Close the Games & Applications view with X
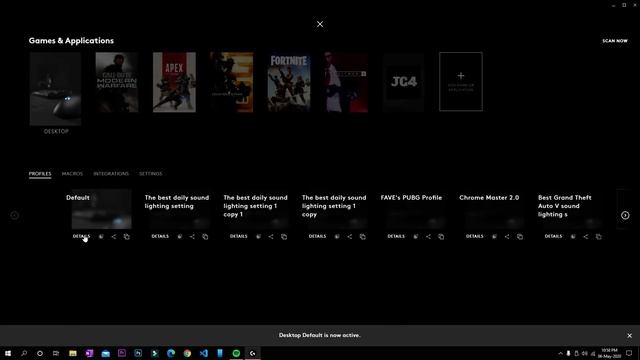640x360 pixels. (320, 24)
